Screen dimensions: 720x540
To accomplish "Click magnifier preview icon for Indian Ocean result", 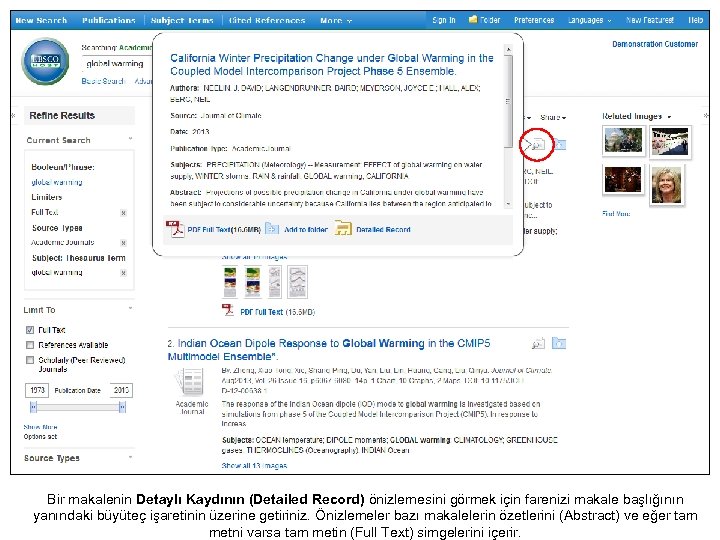I will [538, 343].
